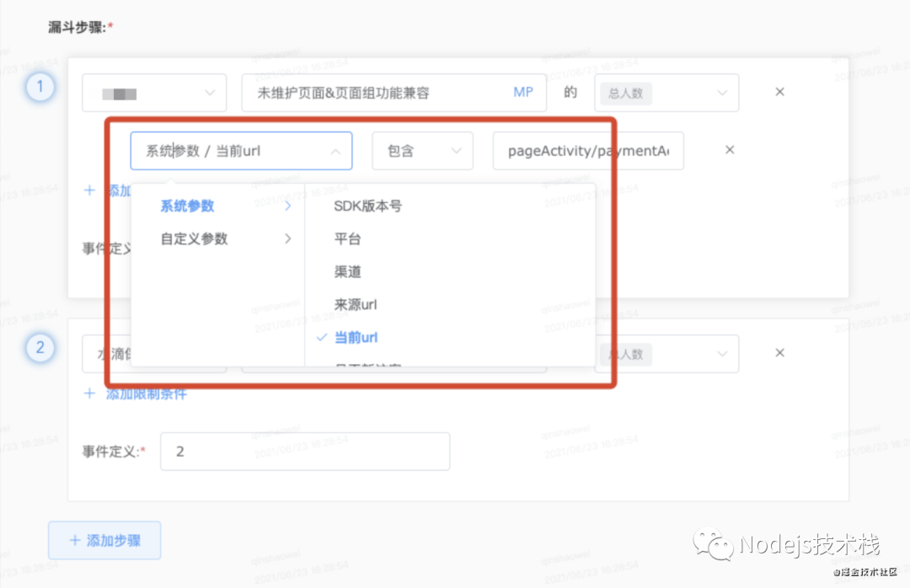
Task: Select 渠道 from the parameter list
Action: 346,271
